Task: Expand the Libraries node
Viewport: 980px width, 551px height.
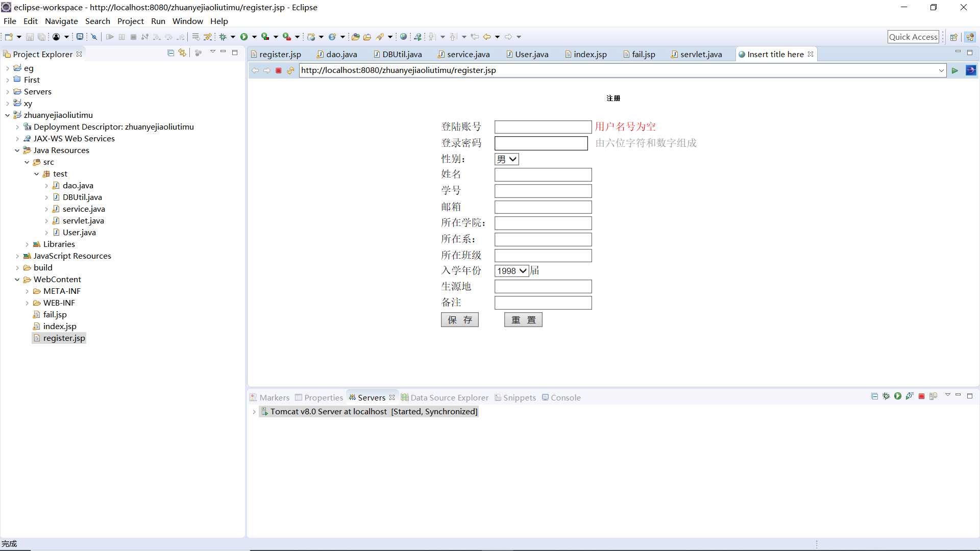Action: 27,244
